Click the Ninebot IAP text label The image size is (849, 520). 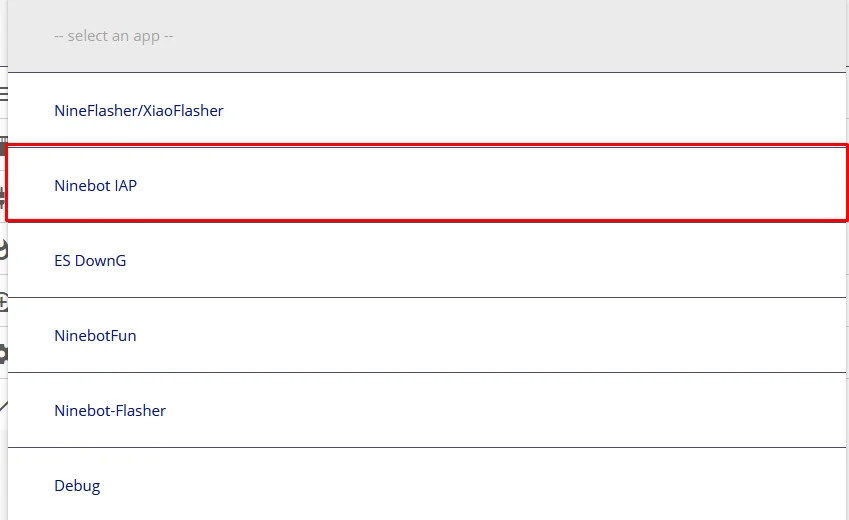95,185
